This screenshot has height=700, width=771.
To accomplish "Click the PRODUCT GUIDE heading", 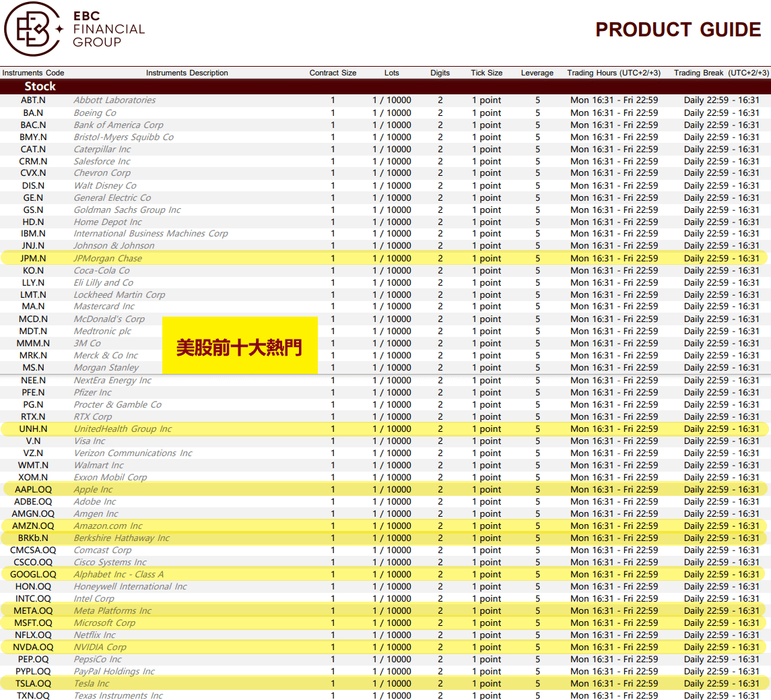I will (678, 30).
